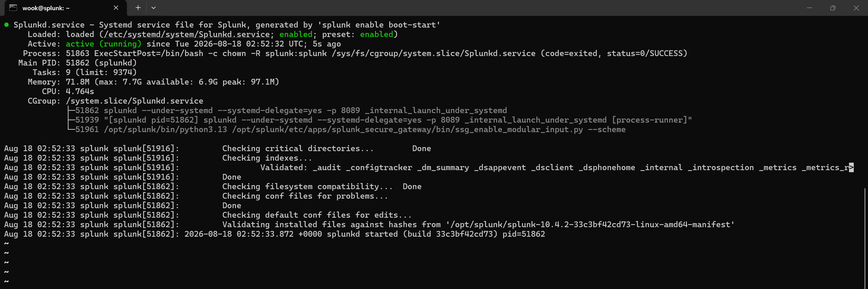Close the terminal window
This screenshot has height=289, width=868.
856,8
